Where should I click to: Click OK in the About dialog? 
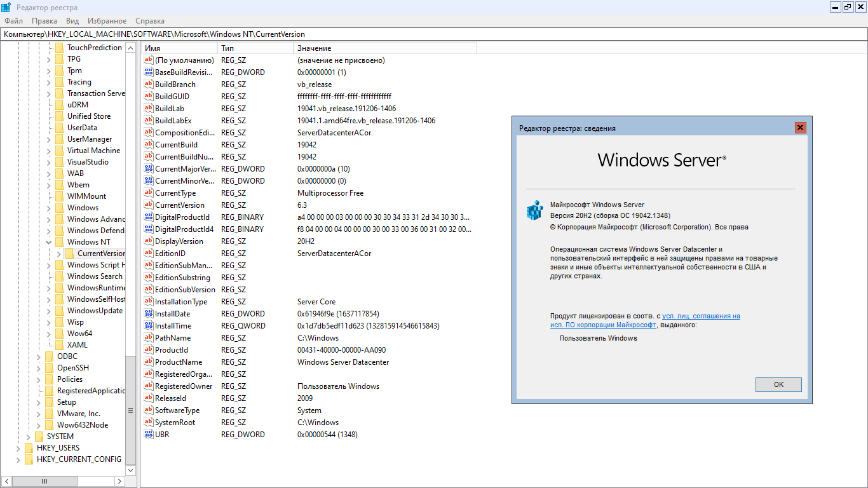click(x=778, y=384)
